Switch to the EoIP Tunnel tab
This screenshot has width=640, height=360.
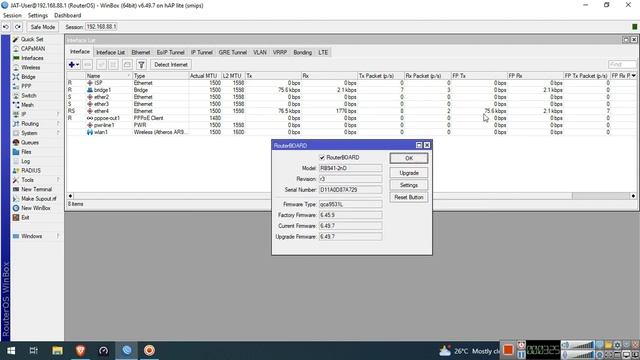[171, 53]
